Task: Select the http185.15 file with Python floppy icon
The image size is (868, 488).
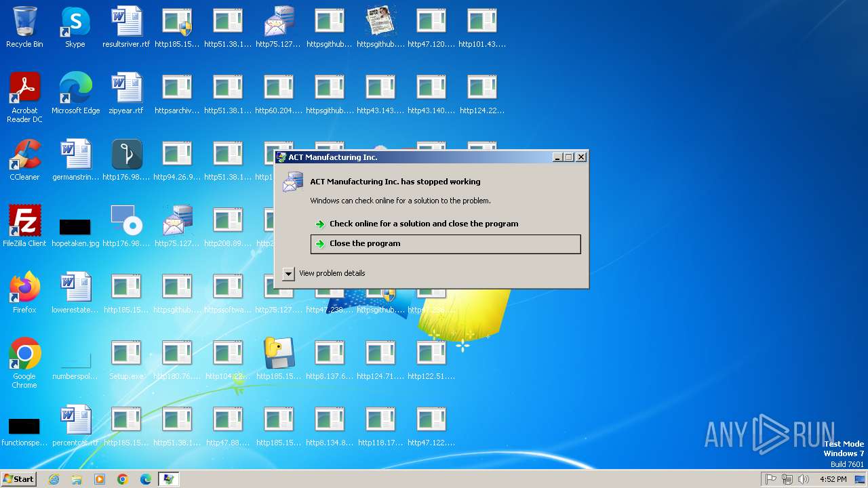Action: 279,359
